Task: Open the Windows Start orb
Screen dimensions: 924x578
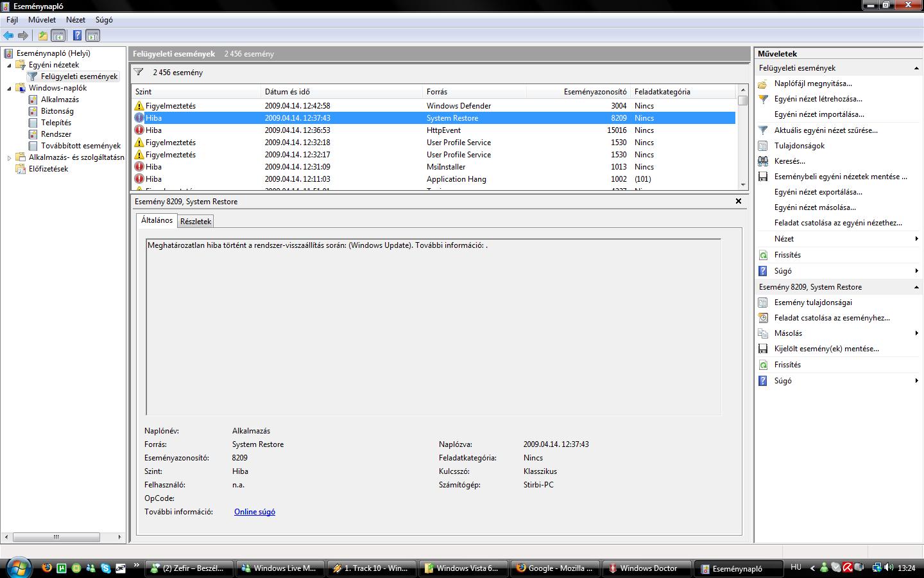Action: pos(17,568)
